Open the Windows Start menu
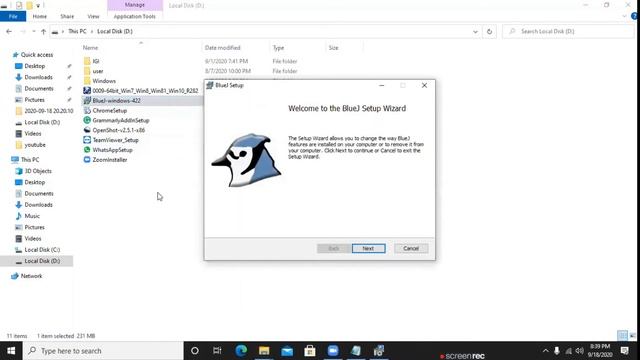This screenshot has width=640, height=360. point(11,351)
